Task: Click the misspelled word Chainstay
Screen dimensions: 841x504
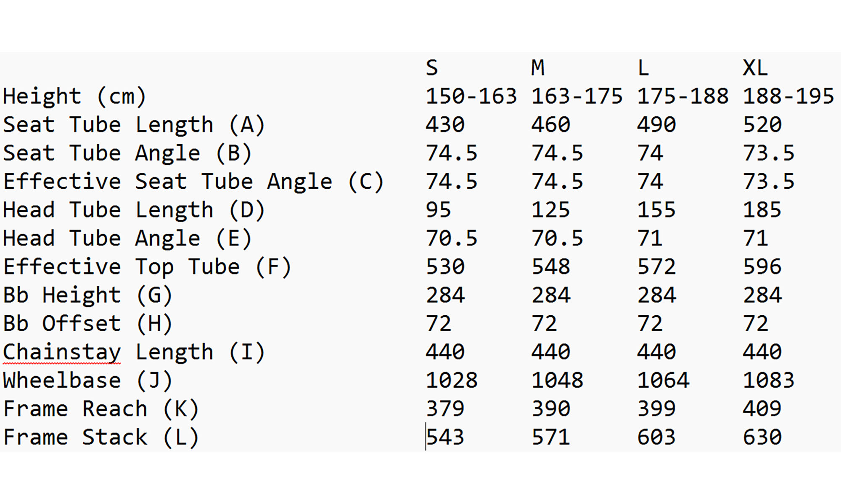Action: click(62, 352)
